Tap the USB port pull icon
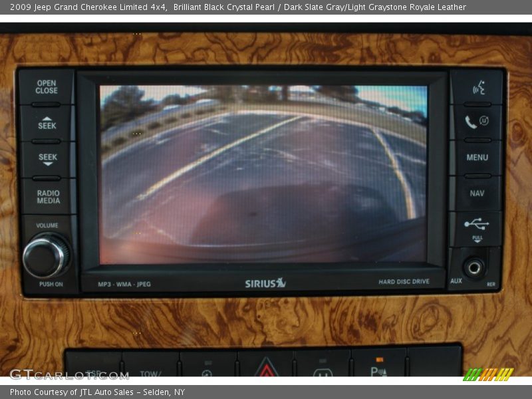Image resolution: width=532 pixels, height=399 pixels. pyautogui.click(x=477, y=229)
